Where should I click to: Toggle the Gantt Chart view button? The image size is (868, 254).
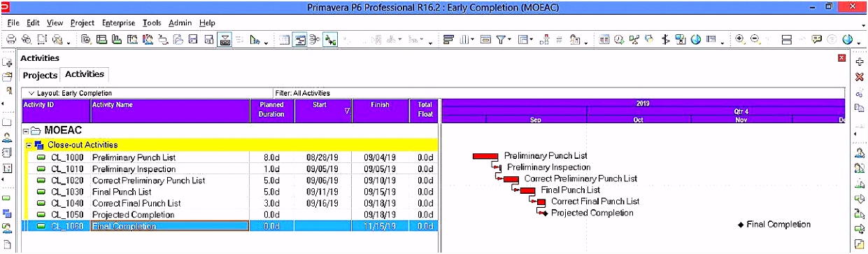(299, 40)
